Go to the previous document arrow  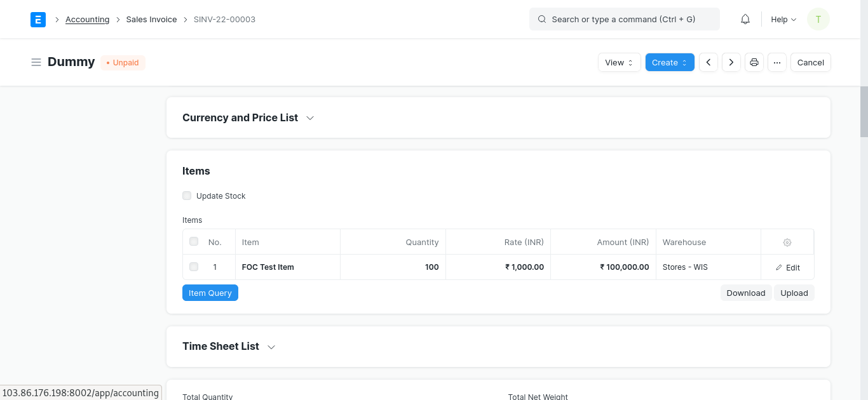709,62
